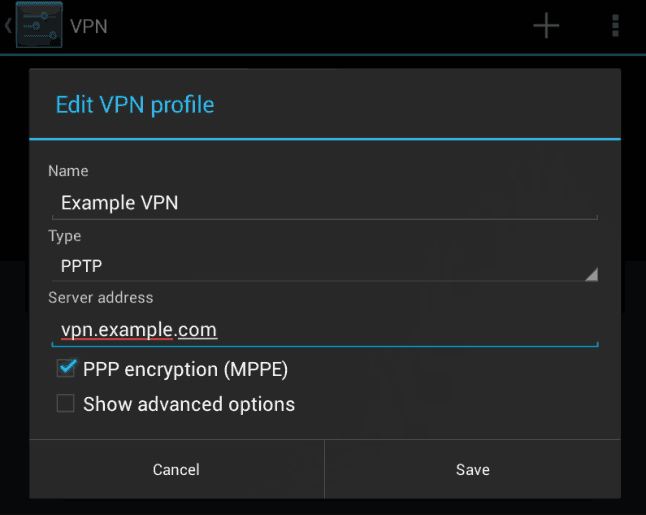Uncheck the PPP encryption (MPPE) checkbox
This screenshot has width=646, height=515.
[x=66, y=368]
